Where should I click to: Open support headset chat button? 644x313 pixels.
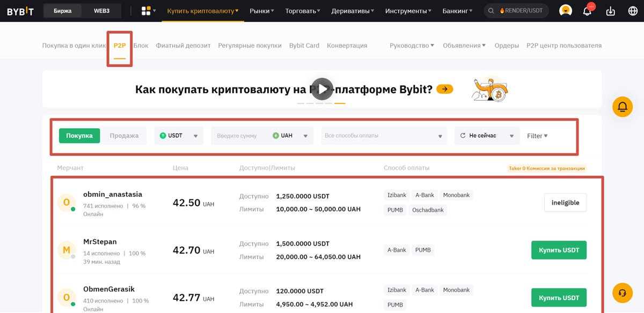click(623, 293)
